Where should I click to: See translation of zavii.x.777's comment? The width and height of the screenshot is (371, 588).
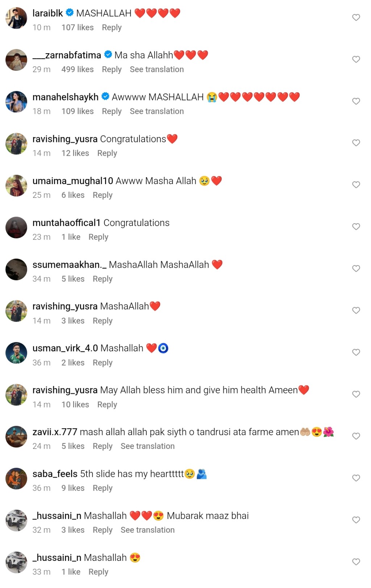coord(147,446)
